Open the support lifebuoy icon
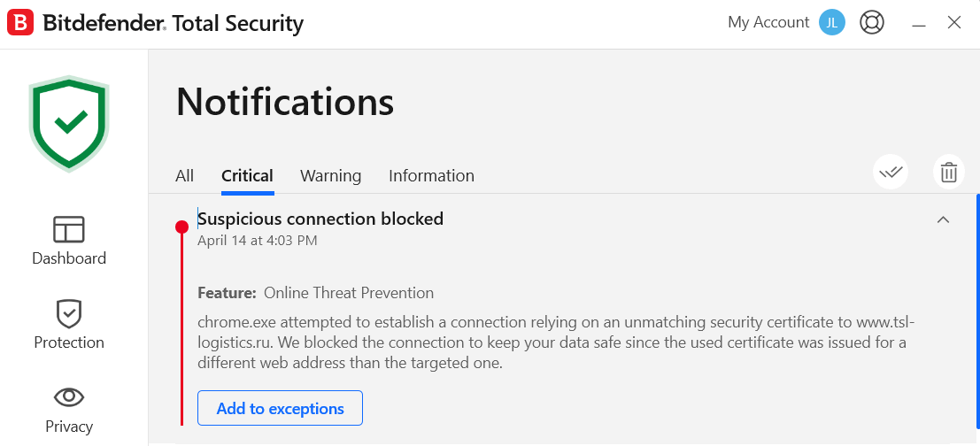Viewport: 980px width, 446px height. (x=871, y=22)
